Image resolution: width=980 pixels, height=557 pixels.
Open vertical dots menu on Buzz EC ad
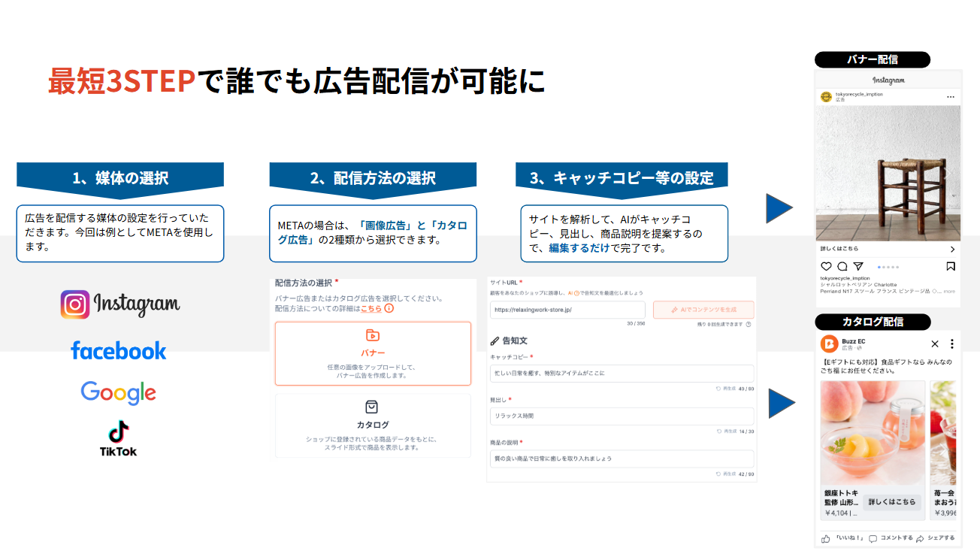952,344
